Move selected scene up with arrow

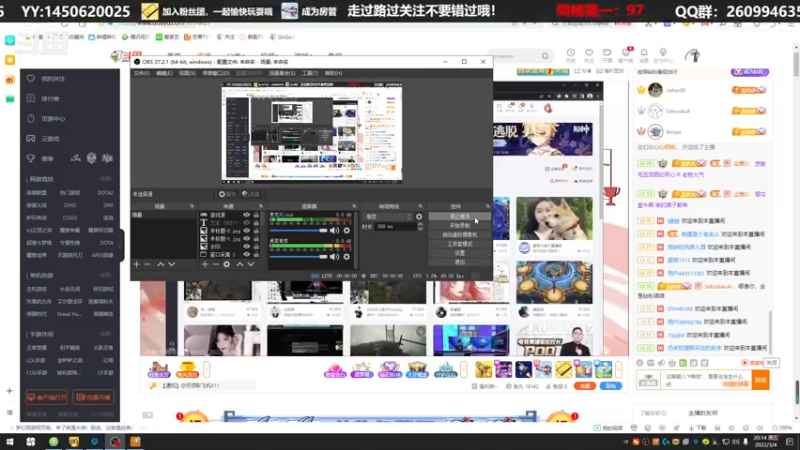coord(161,264)
